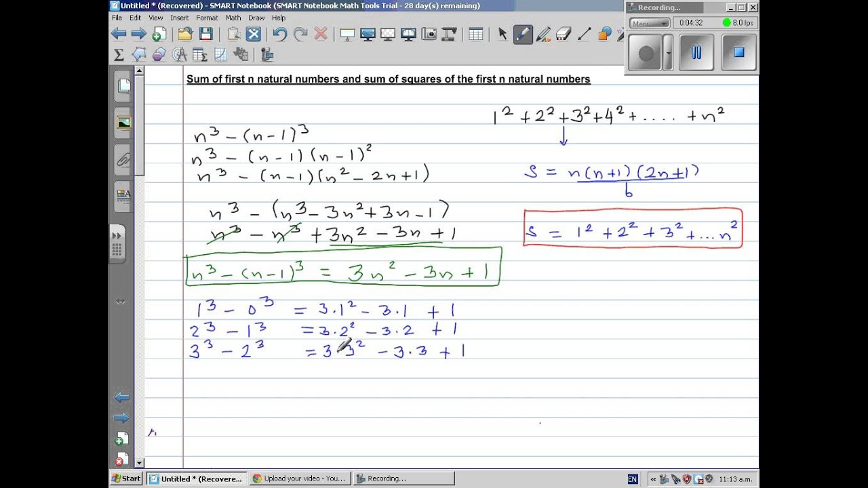
Task: Select the regular polygons tool
Action: click(159, 54)
